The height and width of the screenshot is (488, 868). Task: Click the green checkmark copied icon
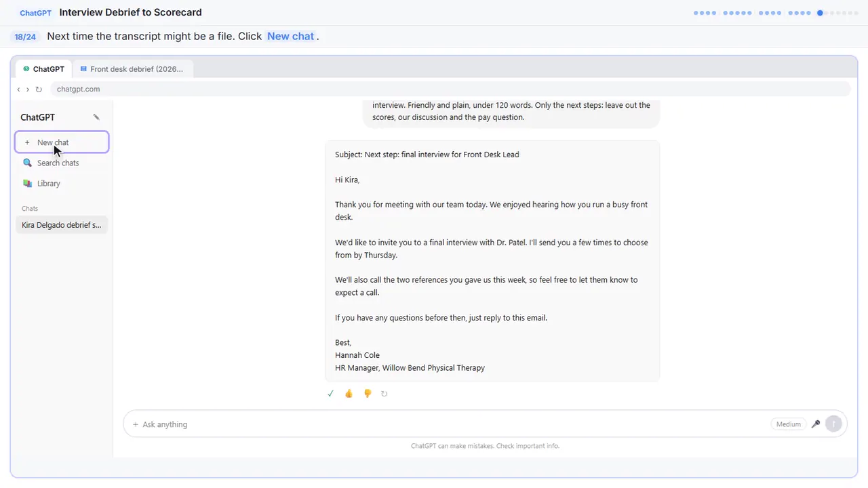[x=330, y=394]
